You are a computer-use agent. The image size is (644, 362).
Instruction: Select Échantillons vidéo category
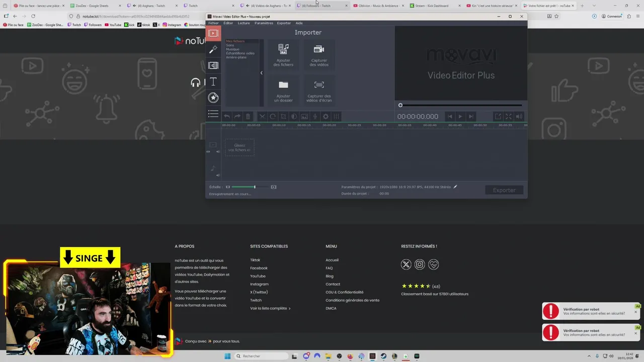[240, 53]
